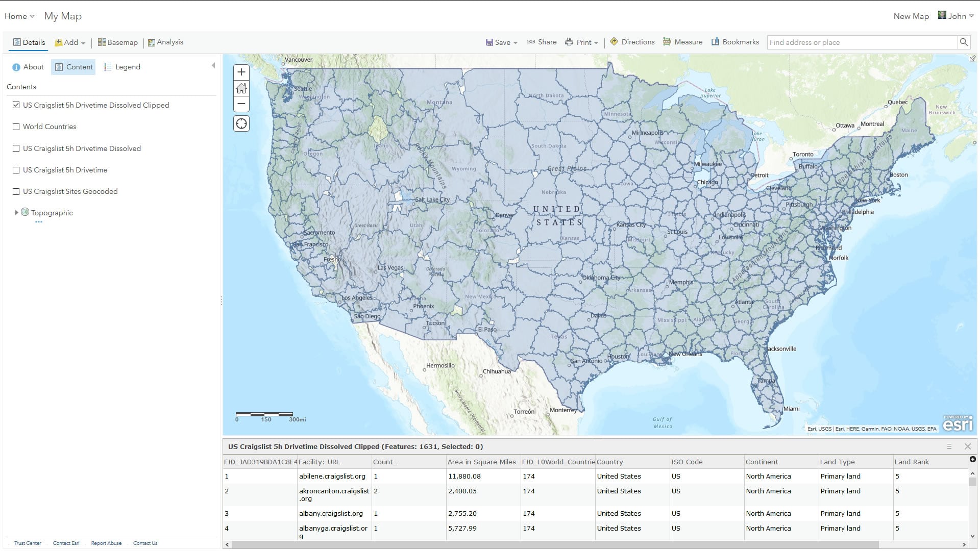Open the Bookmarks tool
Screen dimensions: 980x551
(x=735, y=42)
